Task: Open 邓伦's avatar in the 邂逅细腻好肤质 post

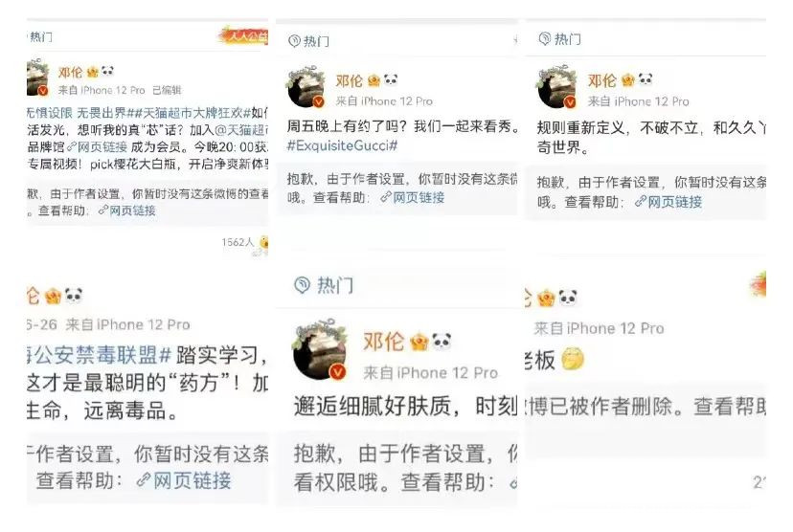Action: tap(320, 349)
